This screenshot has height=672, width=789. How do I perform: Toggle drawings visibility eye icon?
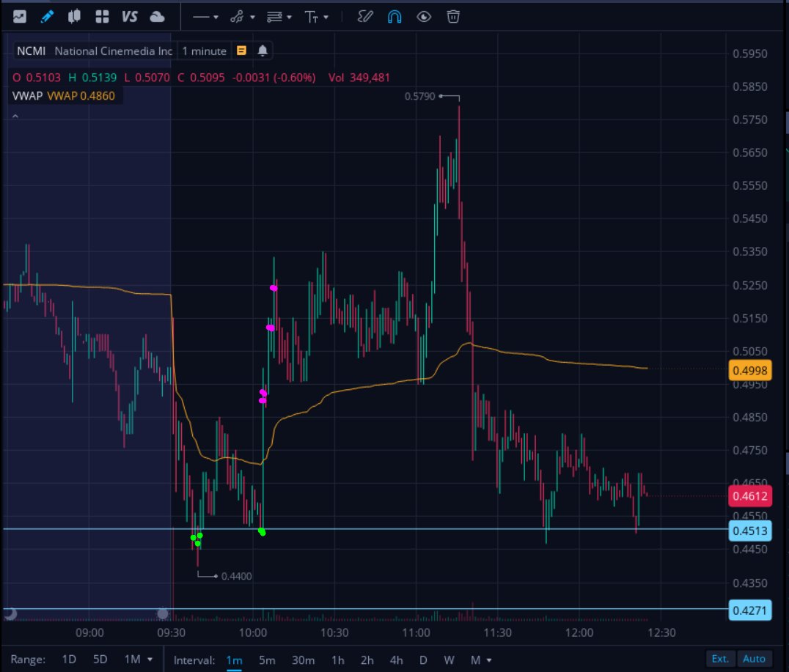pos(424,17)
